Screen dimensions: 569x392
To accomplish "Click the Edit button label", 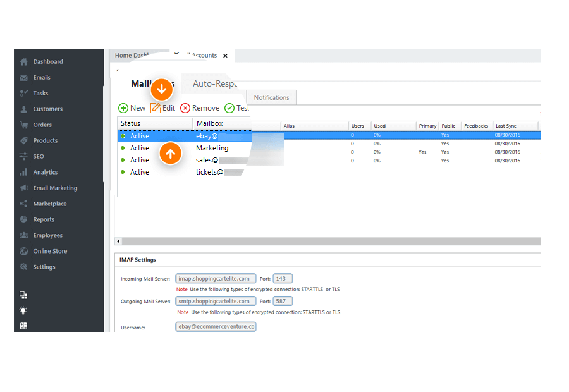I will click(x=169, y=108).
